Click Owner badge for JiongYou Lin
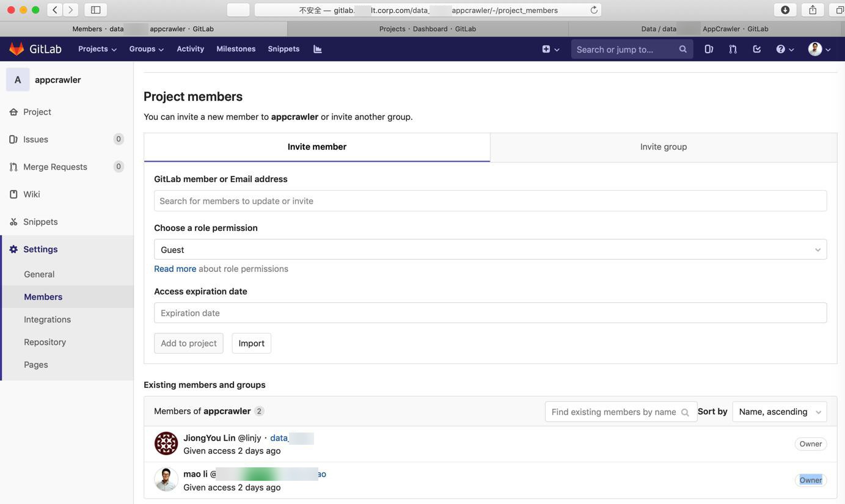Viewport: 845px width, 504px height. 811,444
